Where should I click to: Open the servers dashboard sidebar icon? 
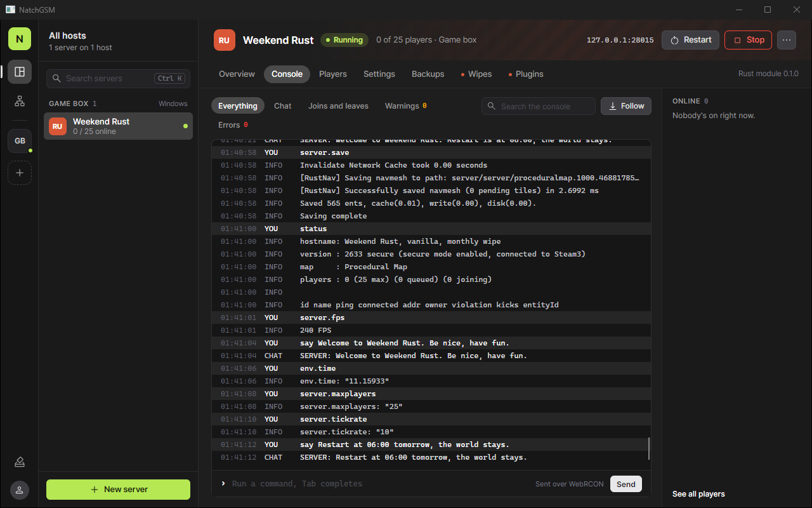point(20,72)
